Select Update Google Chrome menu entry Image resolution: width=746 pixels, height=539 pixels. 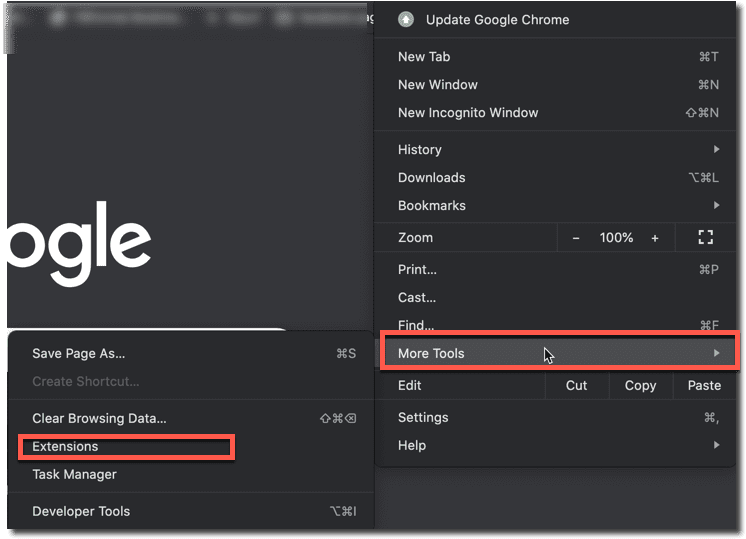point(555,20)
